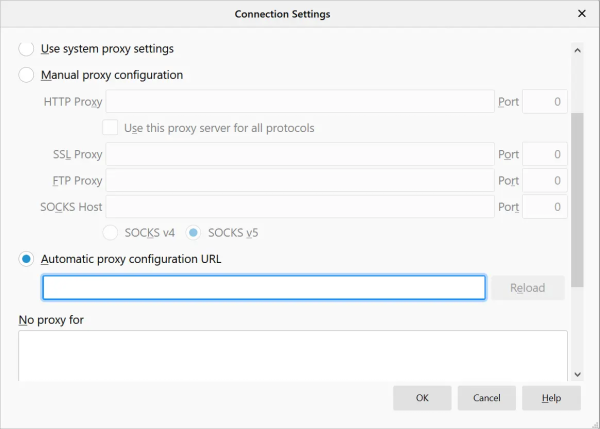Focus the automatic proxy URL input box
Viewport: 600px width, 429px height.
[264, 288]
